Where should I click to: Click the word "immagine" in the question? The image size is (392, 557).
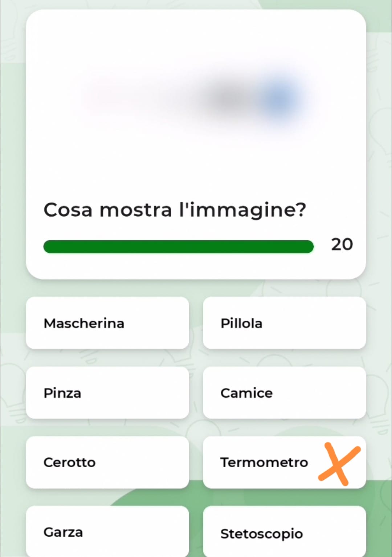point(244,210)
